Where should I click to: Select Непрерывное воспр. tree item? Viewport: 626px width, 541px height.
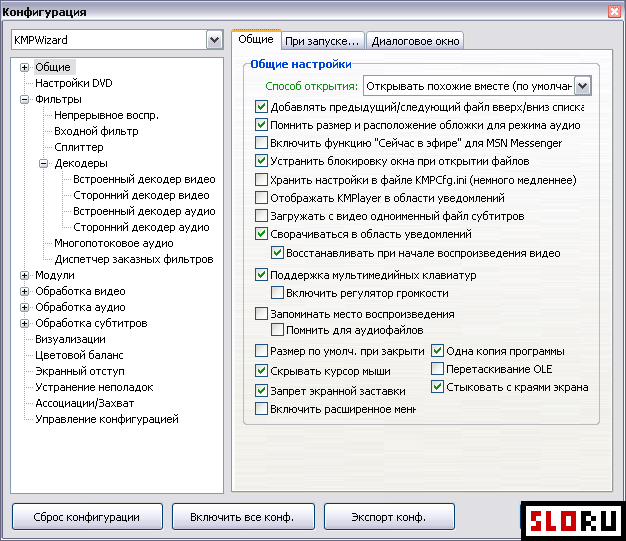click(x=106, y=115)
